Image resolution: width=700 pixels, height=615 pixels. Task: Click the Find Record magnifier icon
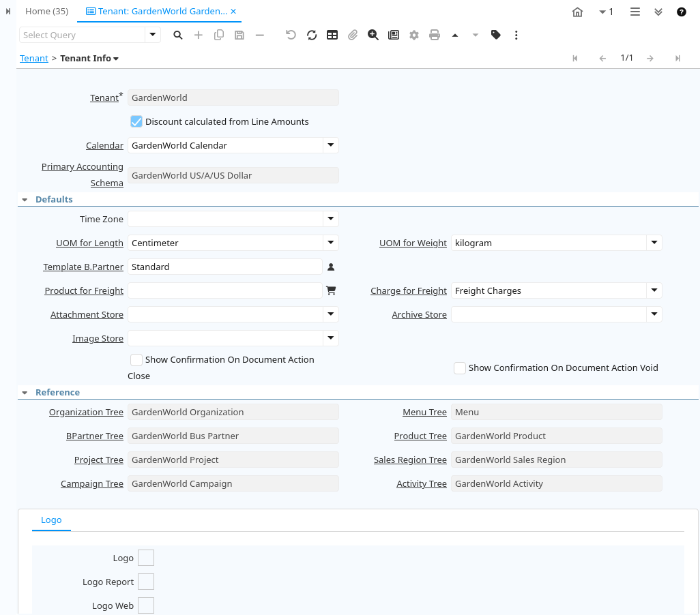tap(177, 35)
